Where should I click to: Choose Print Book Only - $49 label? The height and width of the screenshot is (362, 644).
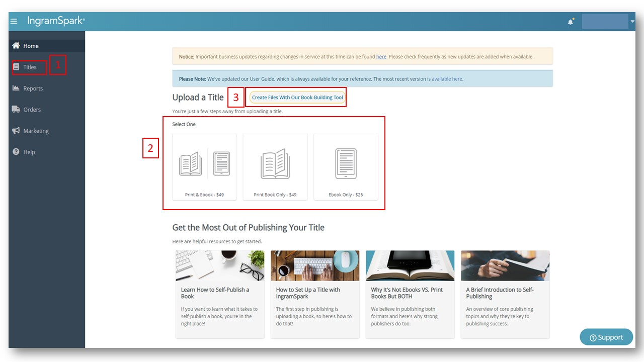pos(275,195)
